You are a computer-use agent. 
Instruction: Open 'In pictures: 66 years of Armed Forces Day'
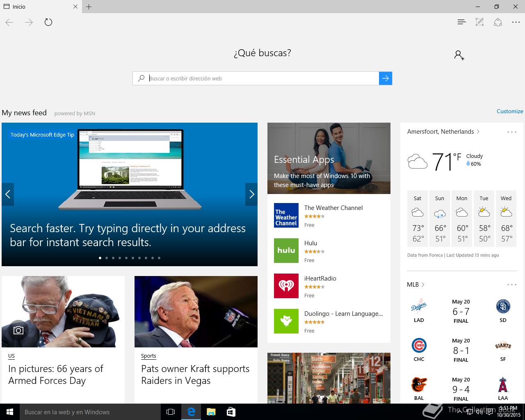click(x=56, y=374)
